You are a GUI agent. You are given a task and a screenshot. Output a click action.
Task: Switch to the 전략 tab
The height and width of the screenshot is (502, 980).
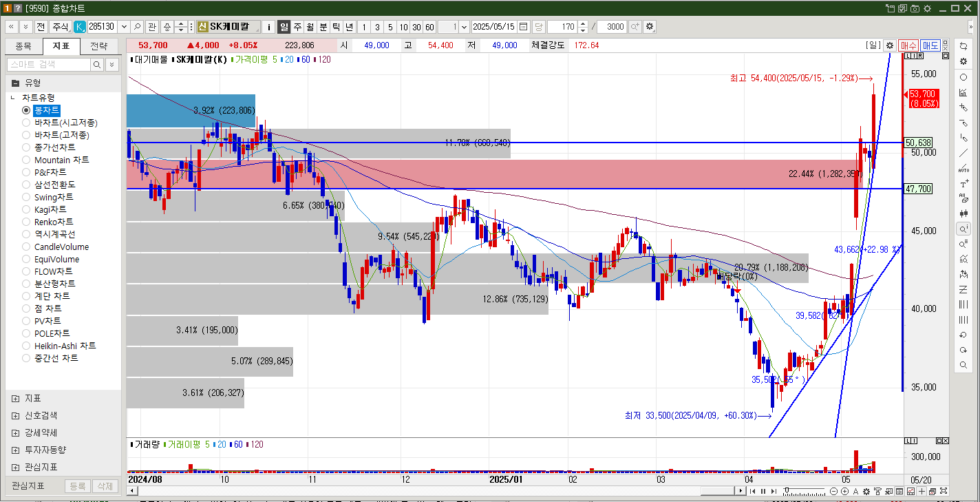tap(99, 46)
